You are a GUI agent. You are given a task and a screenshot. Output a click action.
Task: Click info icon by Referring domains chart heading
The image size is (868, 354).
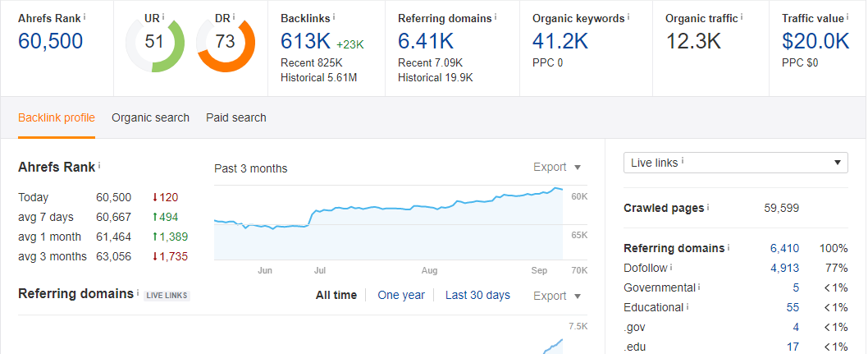139,292
